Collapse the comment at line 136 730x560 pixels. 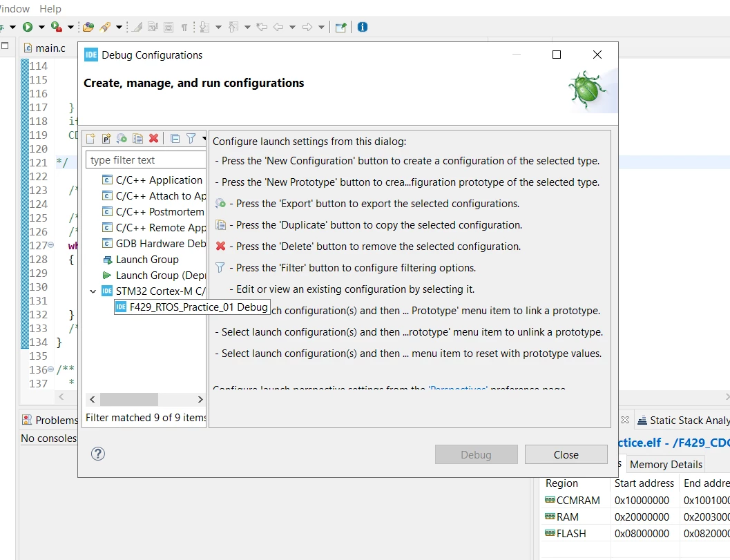pos(50,369)
